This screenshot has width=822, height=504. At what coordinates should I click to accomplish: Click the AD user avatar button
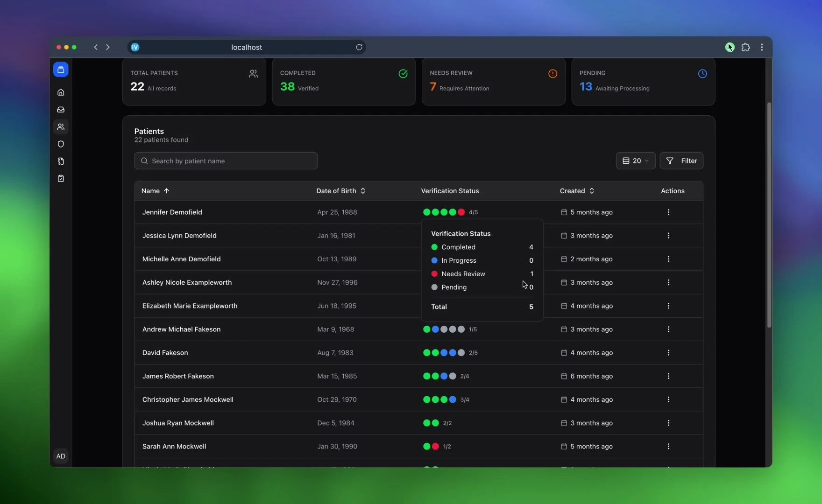click(61, 456)
